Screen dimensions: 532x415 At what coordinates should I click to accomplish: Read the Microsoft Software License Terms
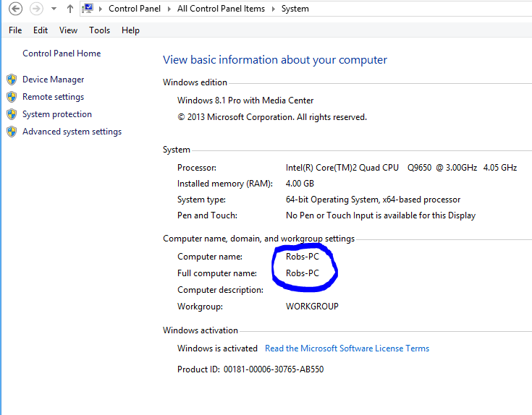pos(347,348)
